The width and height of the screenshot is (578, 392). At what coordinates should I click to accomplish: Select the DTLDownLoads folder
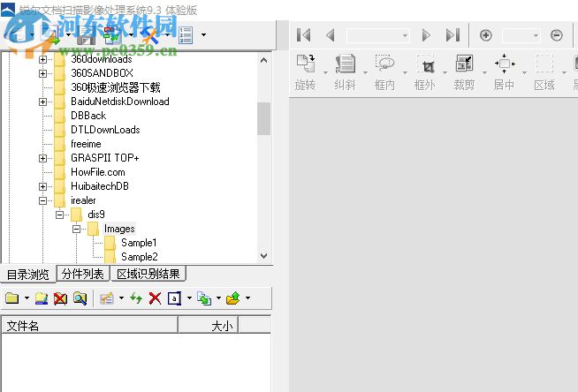click(x=105, y=130)
